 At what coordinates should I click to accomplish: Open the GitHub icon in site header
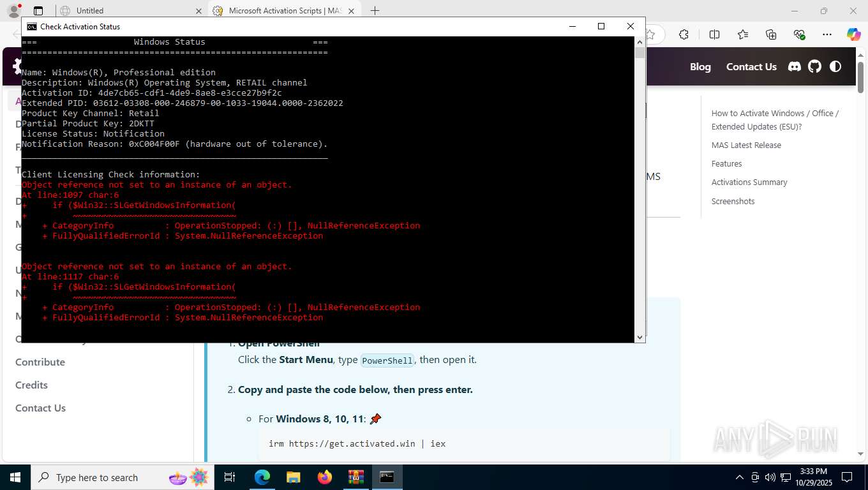[814, 66]
